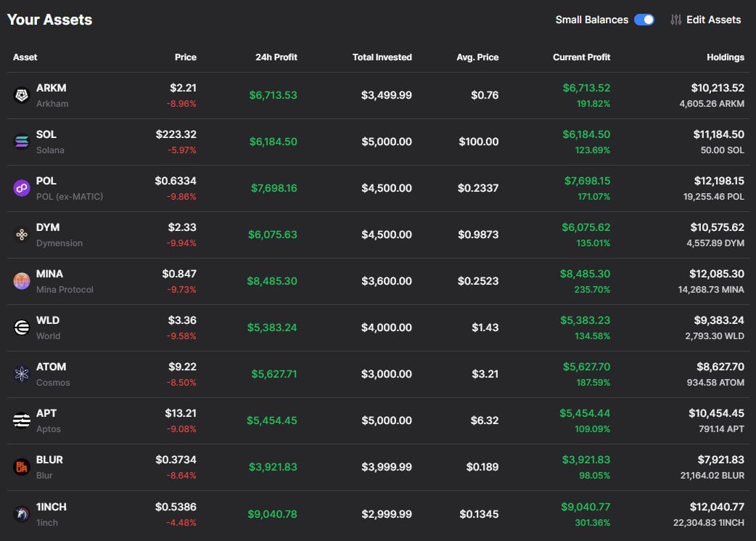Click the Mina Protocol subtitle
This screenshot has width=756, height=541.
65,290
